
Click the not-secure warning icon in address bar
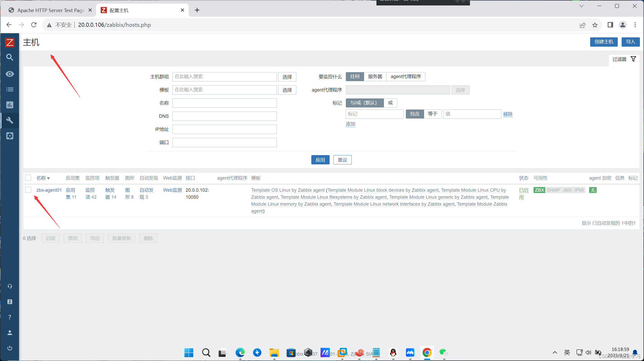tap(49, 25)
